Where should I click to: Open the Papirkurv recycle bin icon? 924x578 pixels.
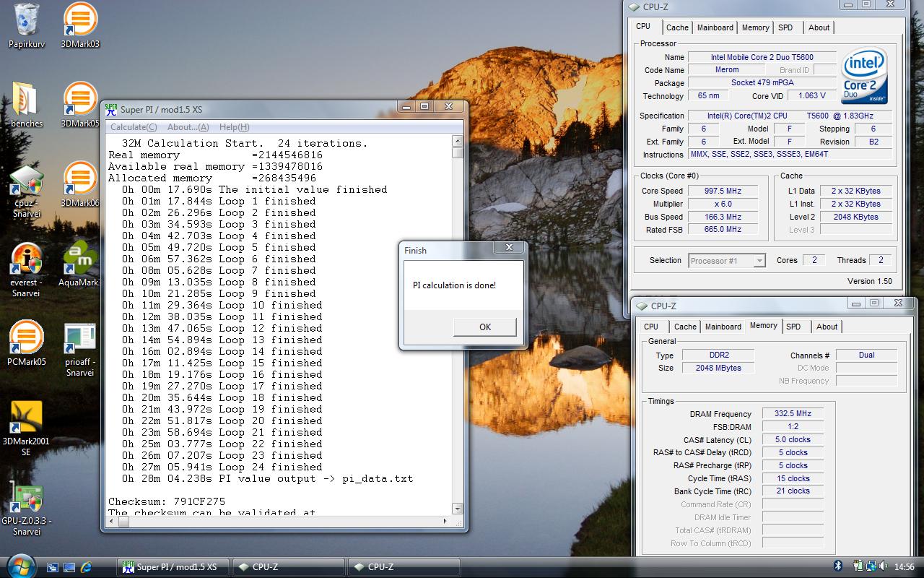pyautogui.click(x=27, y=25)
